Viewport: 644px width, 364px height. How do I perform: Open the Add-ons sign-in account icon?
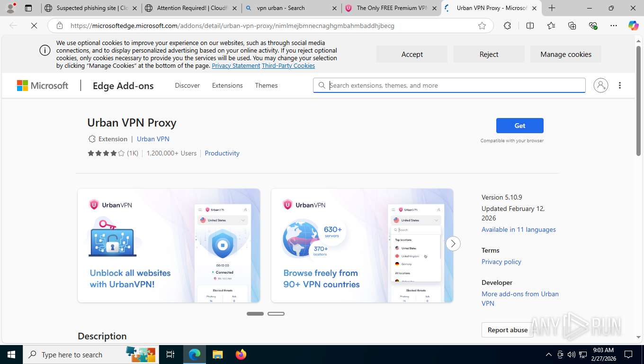[x=600, y=85]
